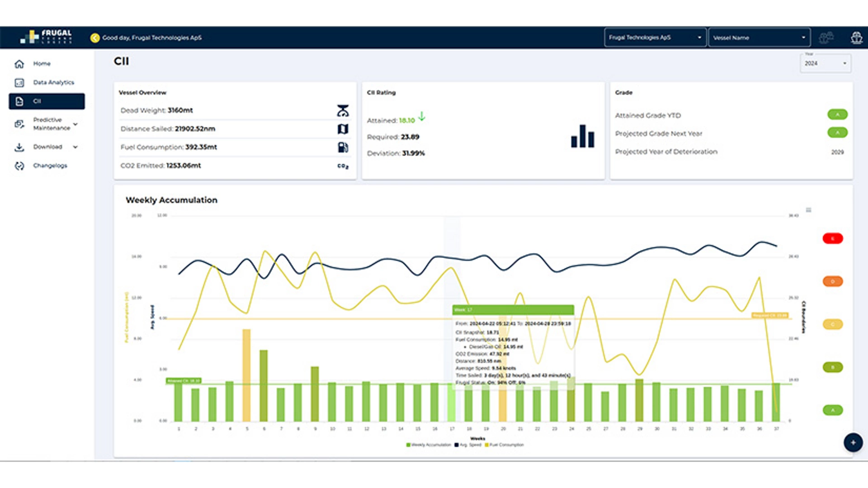Click the CO2 icon next to CO2 Emitted
The width and height of the screenshot is (868, 488).
[344, 166]
